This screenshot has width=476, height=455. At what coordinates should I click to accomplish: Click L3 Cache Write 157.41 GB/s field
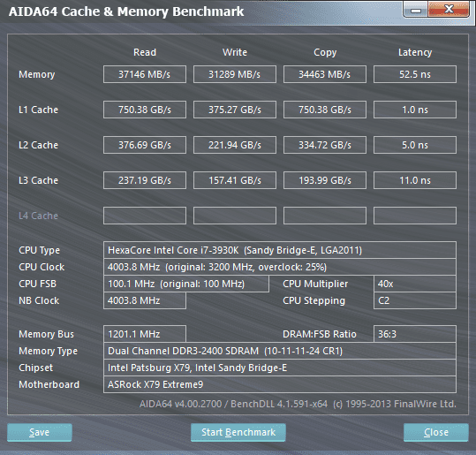235,180
